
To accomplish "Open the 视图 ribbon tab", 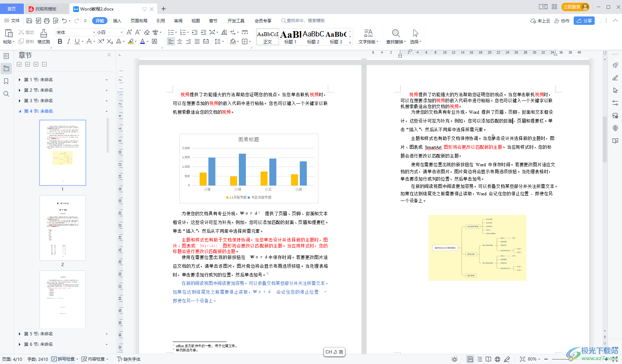I will 196,21.
